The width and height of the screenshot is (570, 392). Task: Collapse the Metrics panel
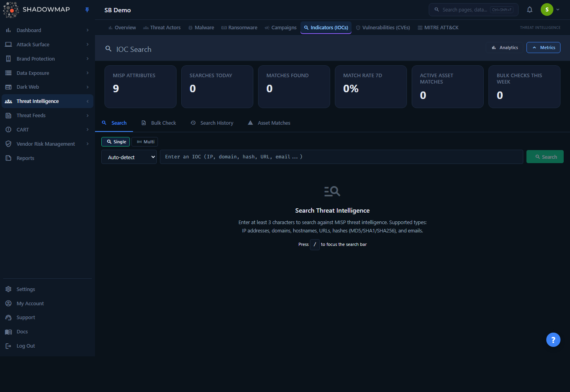[x=543, y=48]
